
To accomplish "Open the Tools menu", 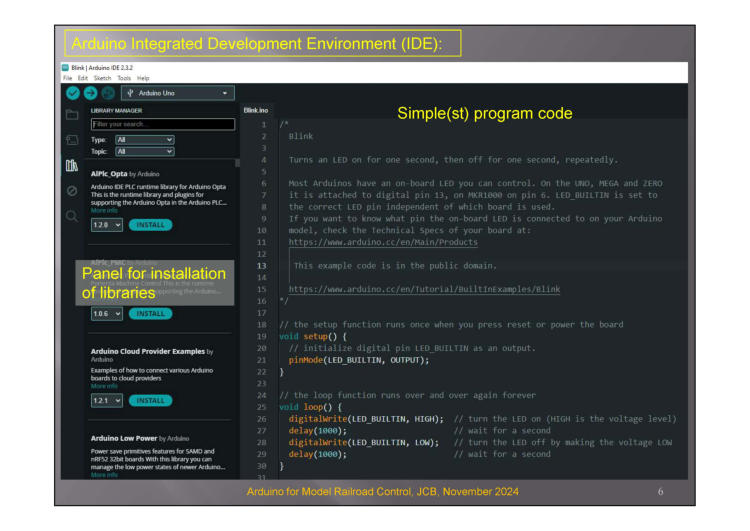I will pyautogui.click(x=124, y=78).
